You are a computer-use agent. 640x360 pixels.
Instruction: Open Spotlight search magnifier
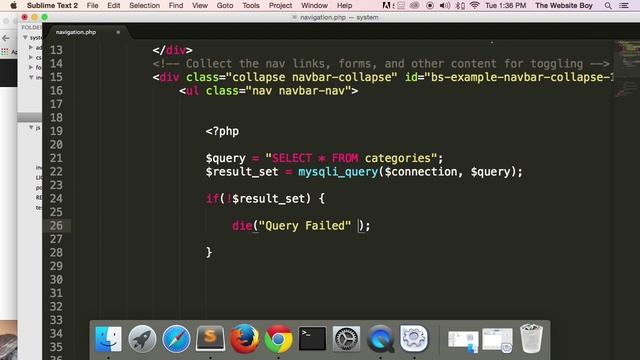pyautogui.click(x=608, y=5)
